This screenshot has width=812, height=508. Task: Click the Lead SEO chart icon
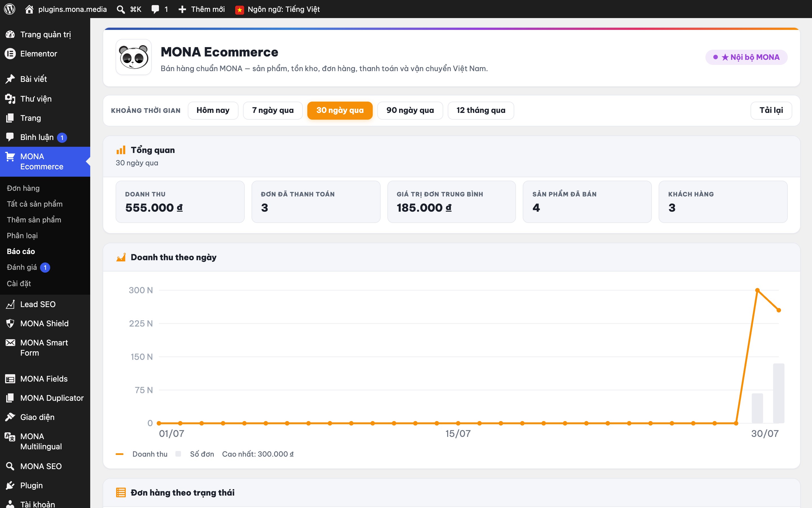10,305
